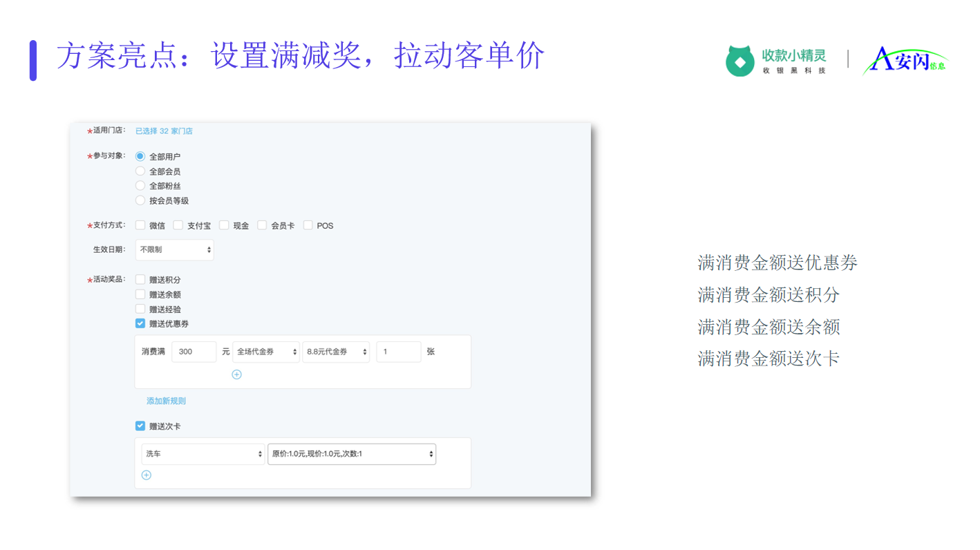
Task: Click the text 满消费金额送优惠券
Action: tap(778, 263)
